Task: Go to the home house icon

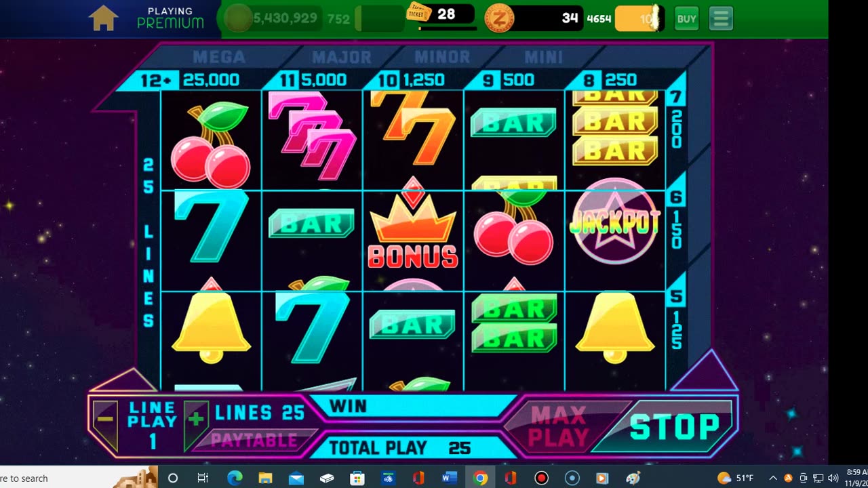Action: [x=104, y=18]
